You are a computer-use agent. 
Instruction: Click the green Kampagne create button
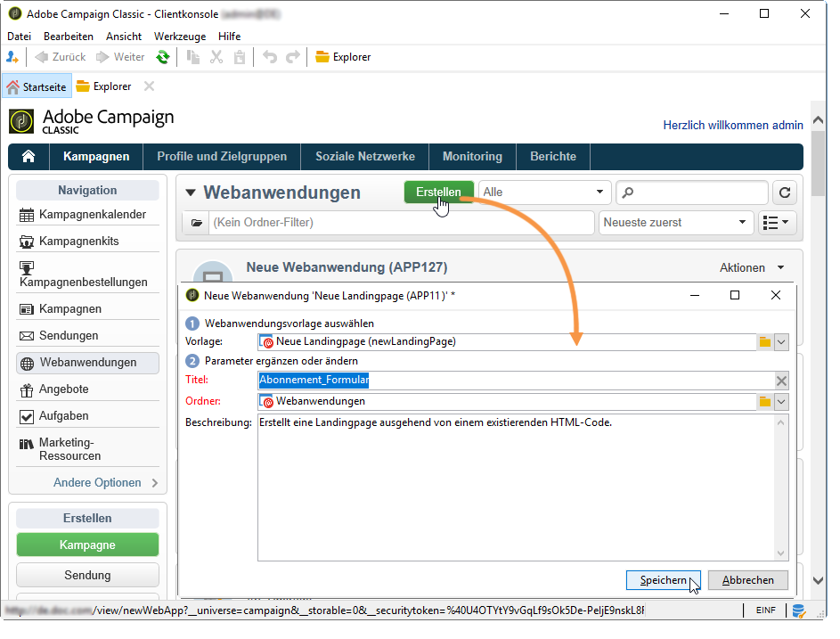coord(88,545)
